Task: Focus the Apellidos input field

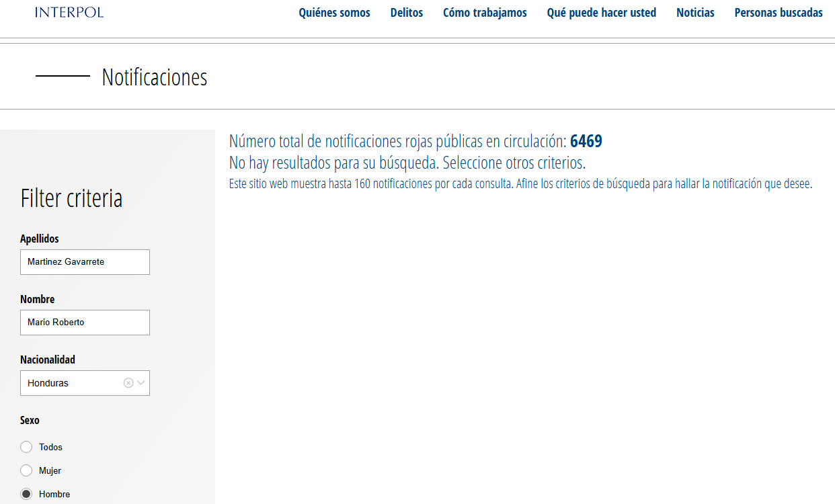Action: 85,262
